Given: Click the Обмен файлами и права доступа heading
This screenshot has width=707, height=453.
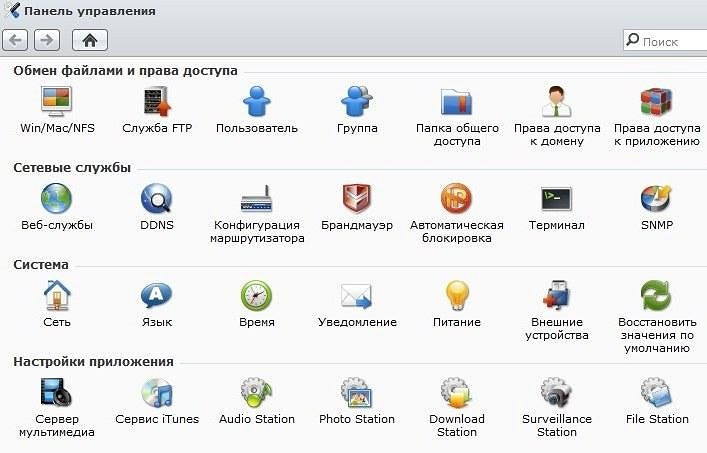Looking at the screenshot, I should click(125, 71).
